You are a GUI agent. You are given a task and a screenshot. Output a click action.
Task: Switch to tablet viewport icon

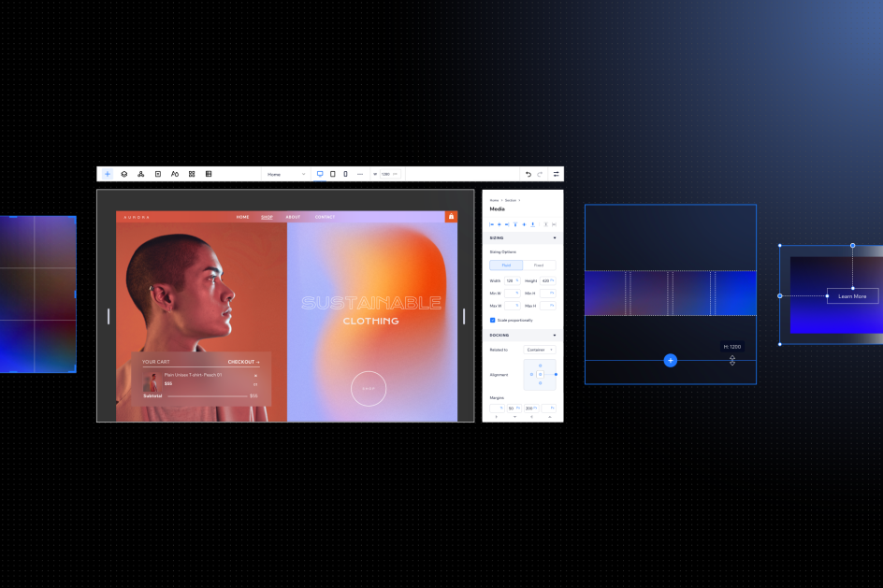[x=332, y=174]
